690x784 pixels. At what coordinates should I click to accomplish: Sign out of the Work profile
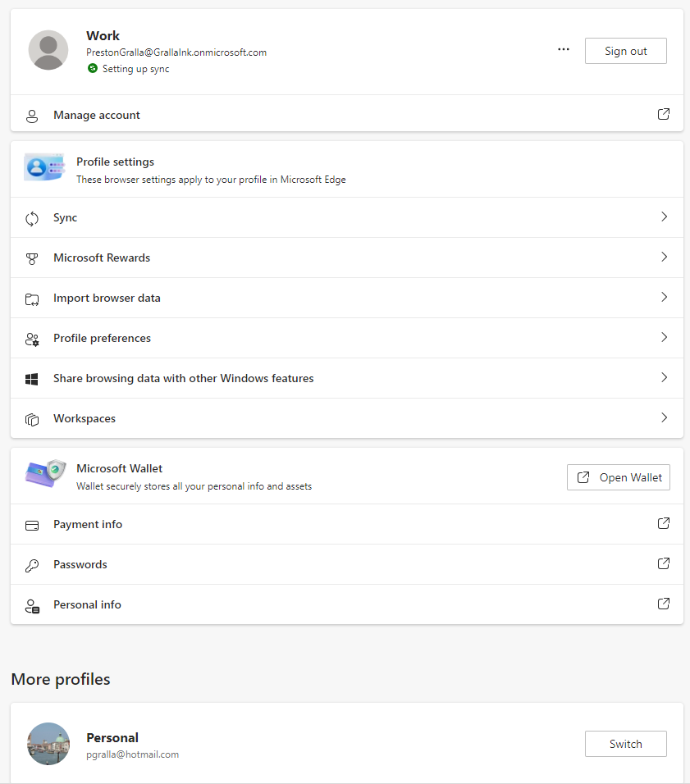(x=625, y=50)
